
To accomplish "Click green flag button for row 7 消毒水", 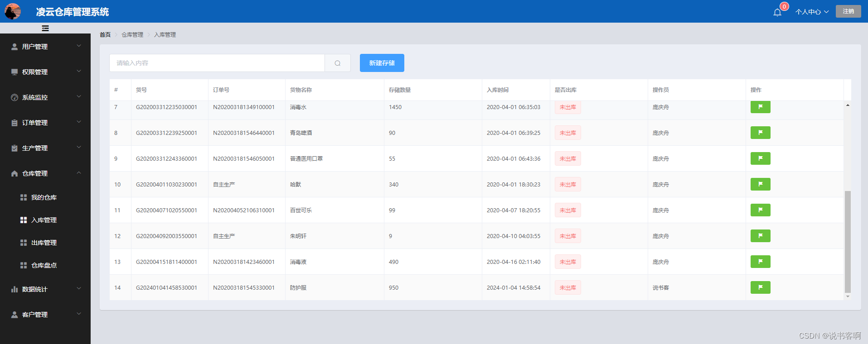I will point(760,107).
